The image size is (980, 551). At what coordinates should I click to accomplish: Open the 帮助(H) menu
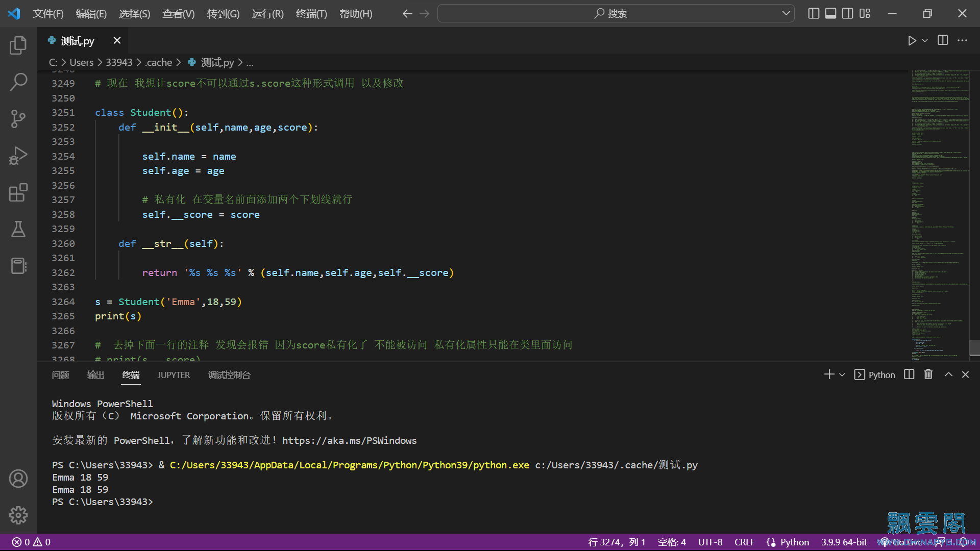pos(356,14)
